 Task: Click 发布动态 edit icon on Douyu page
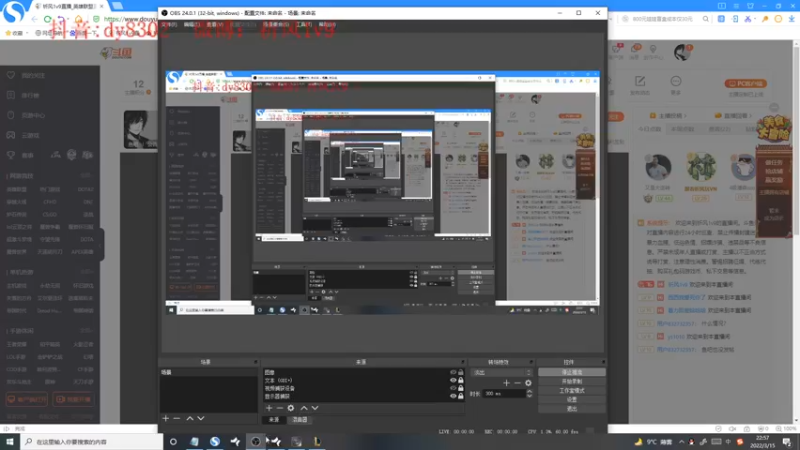click(x=640, y=82)
